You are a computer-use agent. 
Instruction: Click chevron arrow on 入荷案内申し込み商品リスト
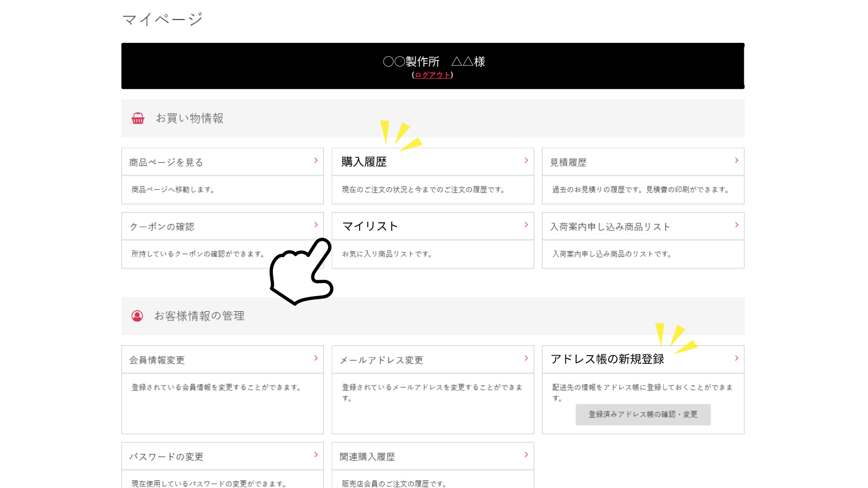coord(736,225)
